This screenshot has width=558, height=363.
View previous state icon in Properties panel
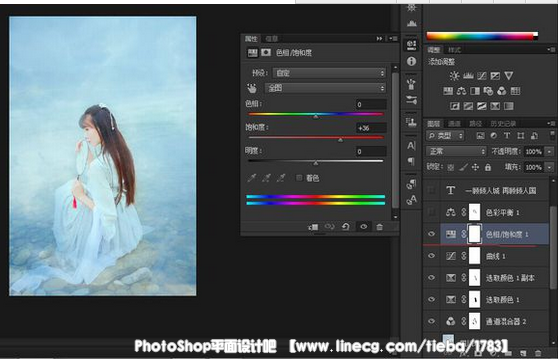[330, 227]
